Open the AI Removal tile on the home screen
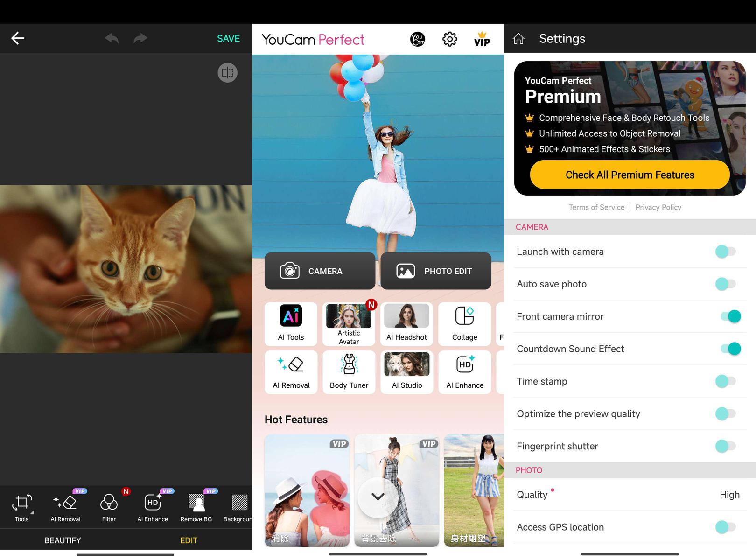The width and height of the screenshot is (756, 560). [x=291, y=372]
